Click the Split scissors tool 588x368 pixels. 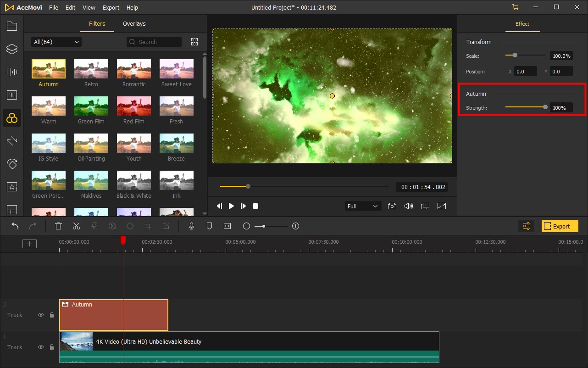[76, 226]
